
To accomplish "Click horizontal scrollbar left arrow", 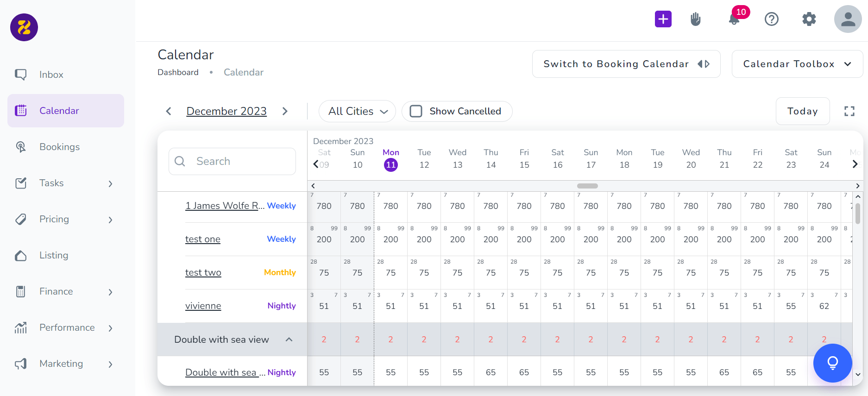I will (313, 186).
